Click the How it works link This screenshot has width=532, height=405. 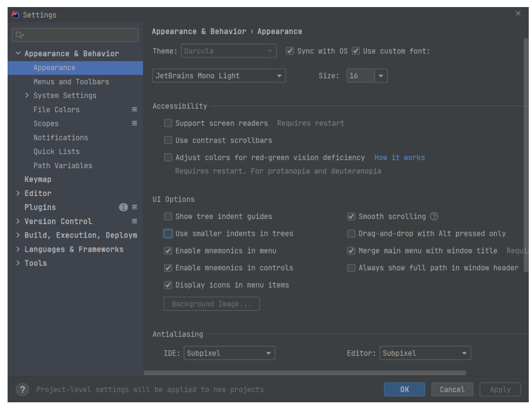pos(400,157)
